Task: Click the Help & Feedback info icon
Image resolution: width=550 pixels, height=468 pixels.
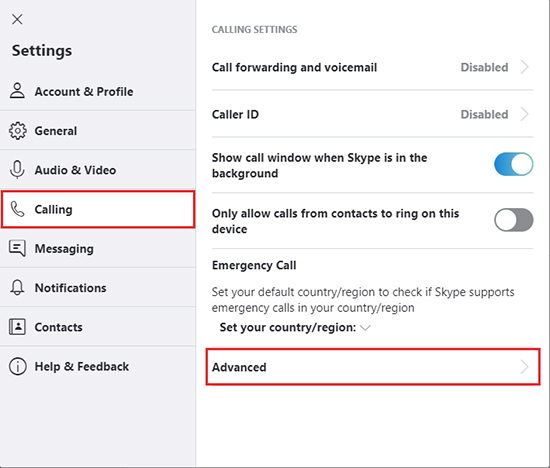Action: 17,366
